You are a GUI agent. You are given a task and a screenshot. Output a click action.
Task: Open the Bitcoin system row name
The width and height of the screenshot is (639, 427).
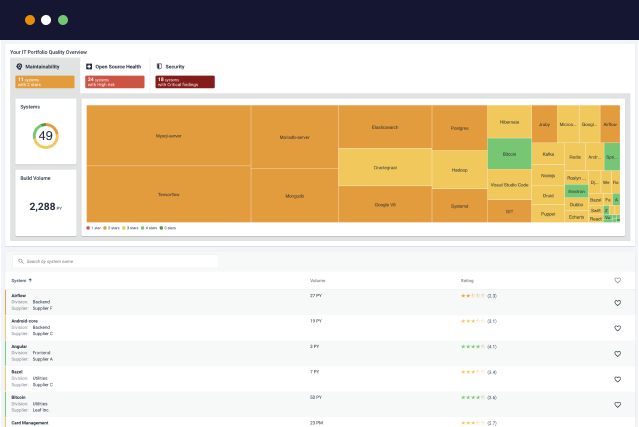18,397
